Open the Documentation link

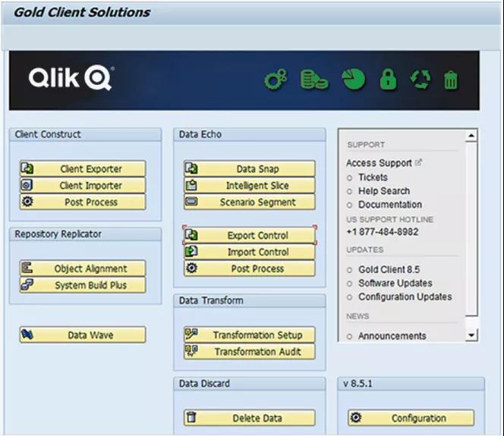click(x=390, y=205)
